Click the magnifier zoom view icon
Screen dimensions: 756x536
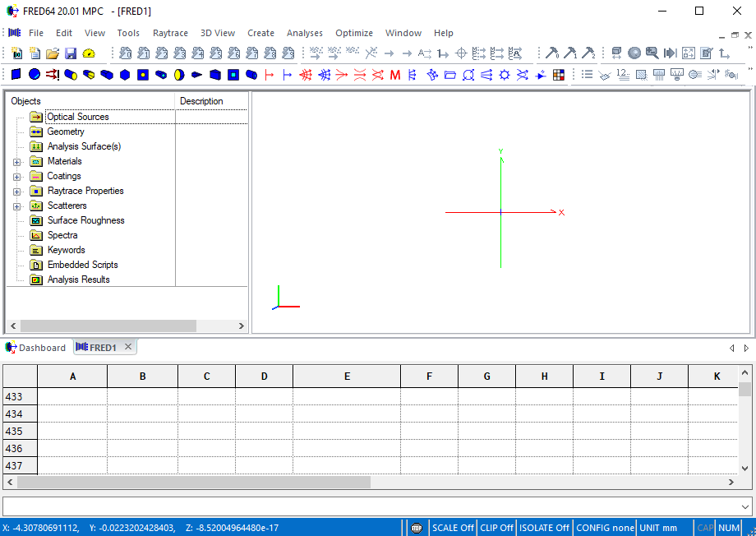tap(652, 53)
